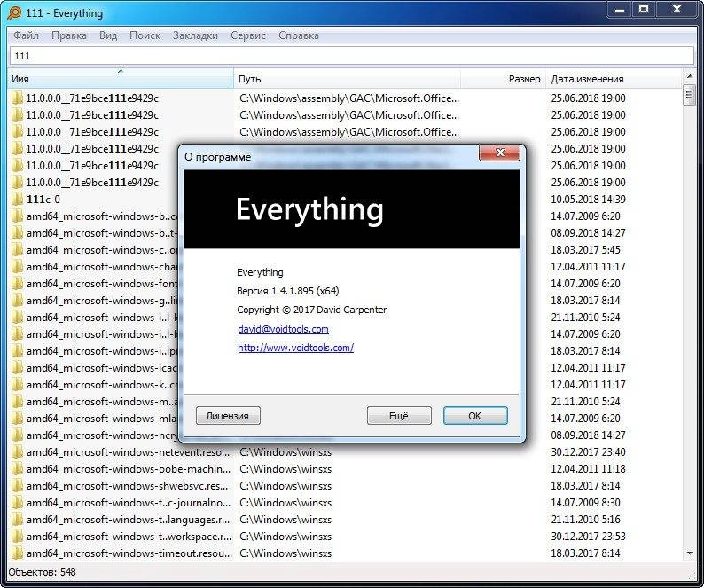Click folder icon of amd64_microsoft-windows-mla row
The width and height of the screenshot is (704, 588).
pyautogui.click(x=17, y=419)
